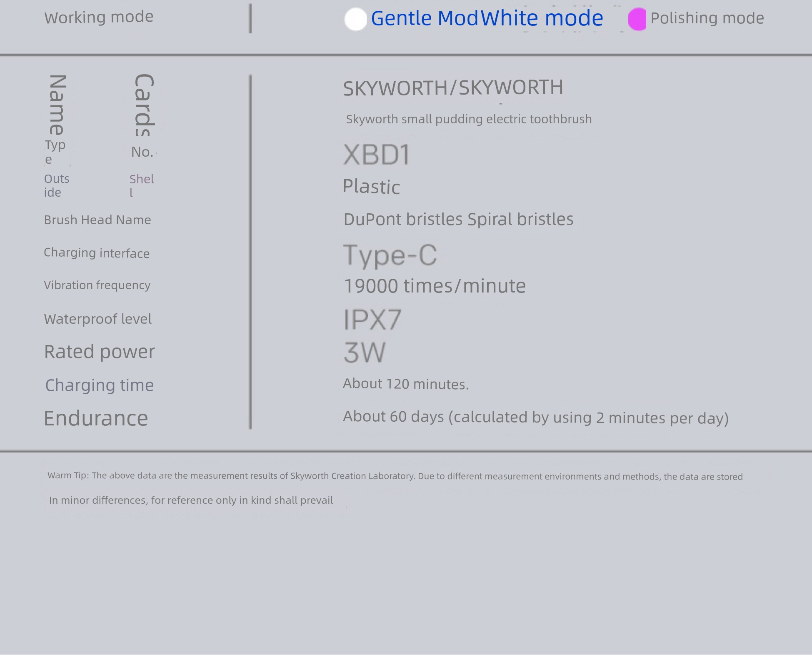812x655 pixels.
Task: Click the 'Vibration frequency' label
Action: [97, 285]
